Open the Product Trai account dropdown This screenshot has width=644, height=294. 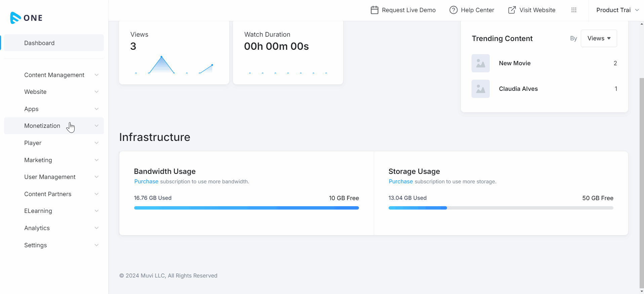(x=617, y=10)
